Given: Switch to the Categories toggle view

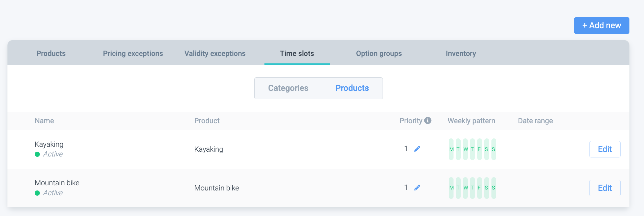Looking at the screenshot, I should (x=288, y=88).
